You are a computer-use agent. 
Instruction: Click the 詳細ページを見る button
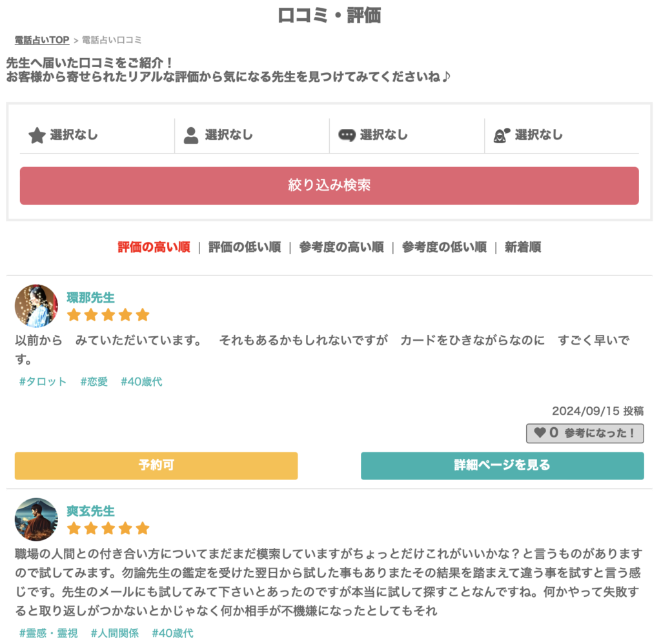coord(502,465)
